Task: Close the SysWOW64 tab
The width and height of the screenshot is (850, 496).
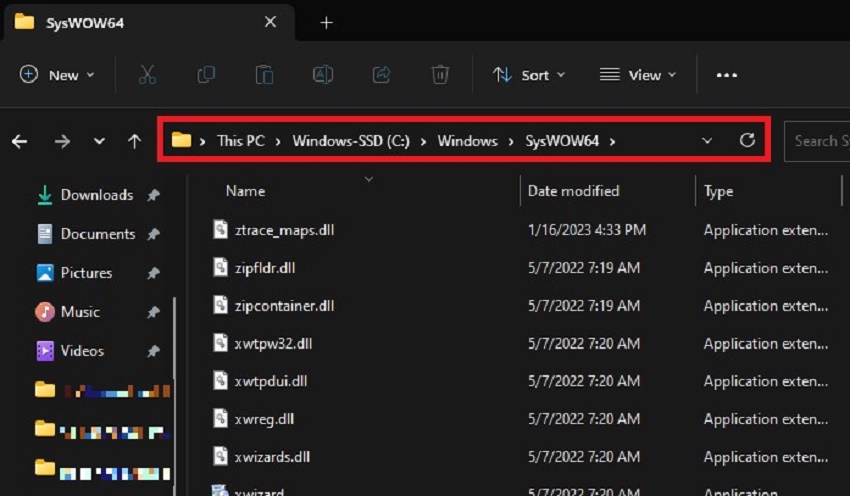Action: [270, 22]
